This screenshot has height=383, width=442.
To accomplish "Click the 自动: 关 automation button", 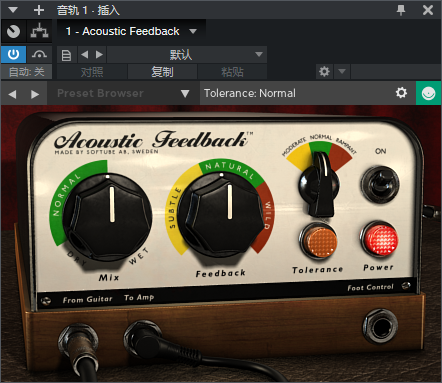I will 26,72.
